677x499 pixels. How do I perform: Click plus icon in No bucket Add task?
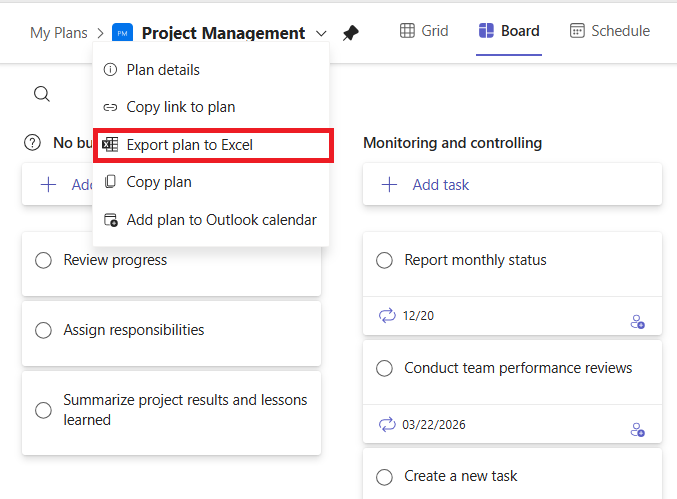pyautogui.click(x=48, y=184)
